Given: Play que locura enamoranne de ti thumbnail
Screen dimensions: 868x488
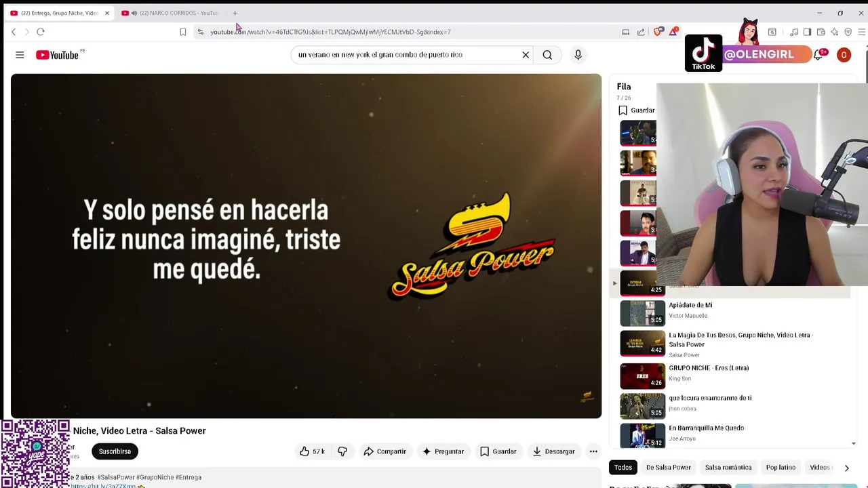Looking at the screenshot, I should (x=643, y=406).
